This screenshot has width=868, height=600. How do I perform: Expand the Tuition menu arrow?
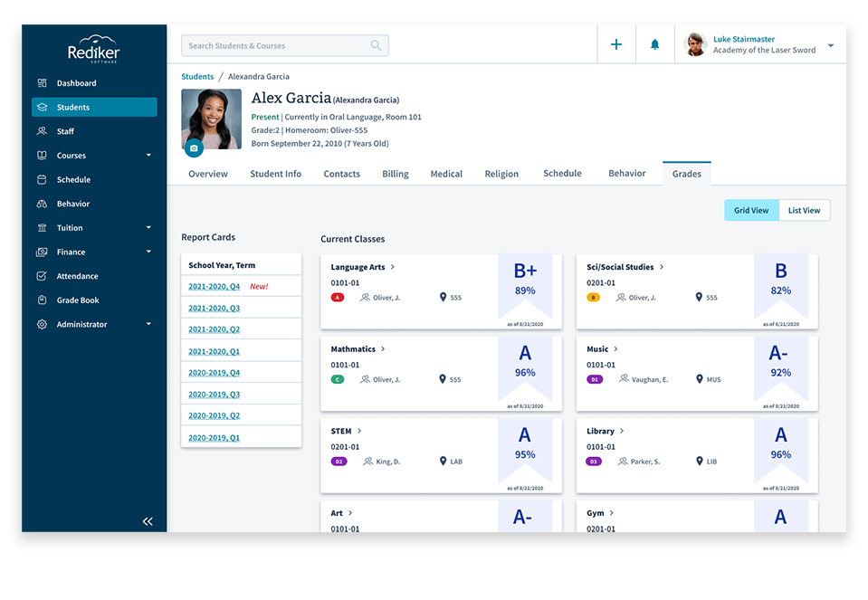(148, 227)
